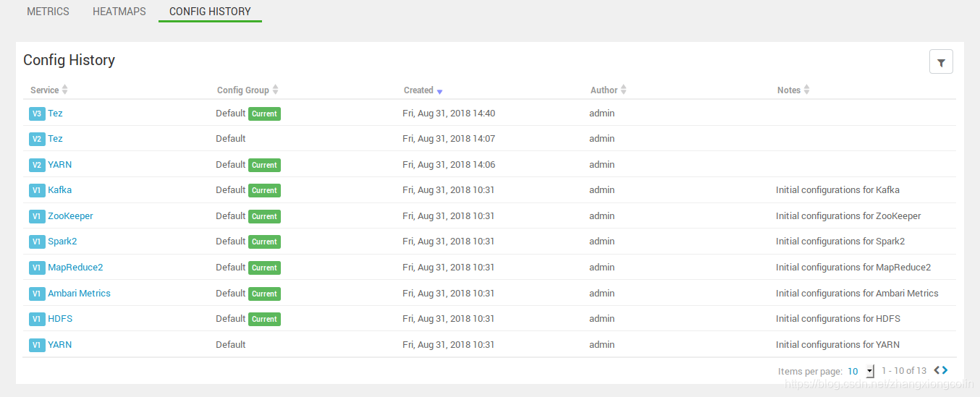The height and width of the screenshot is (397, 980).
Task: Open the MapReduce2 service link
Action: pos(75,268)
